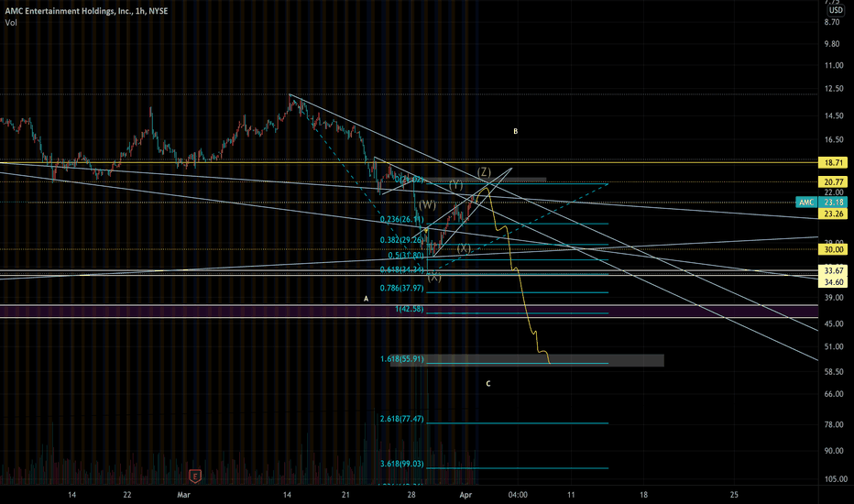Click the 04:00 label on time axis
The height and width of the screenshot is (504, 854).
tap(518, 495)
